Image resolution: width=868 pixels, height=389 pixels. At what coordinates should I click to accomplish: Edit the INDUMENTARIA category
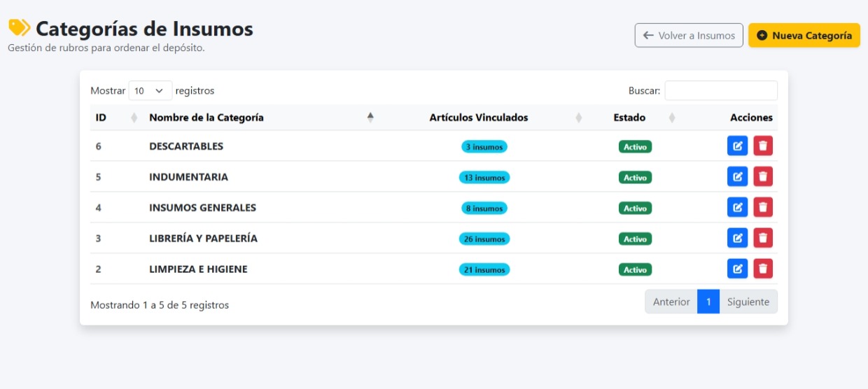coord(737,177)
